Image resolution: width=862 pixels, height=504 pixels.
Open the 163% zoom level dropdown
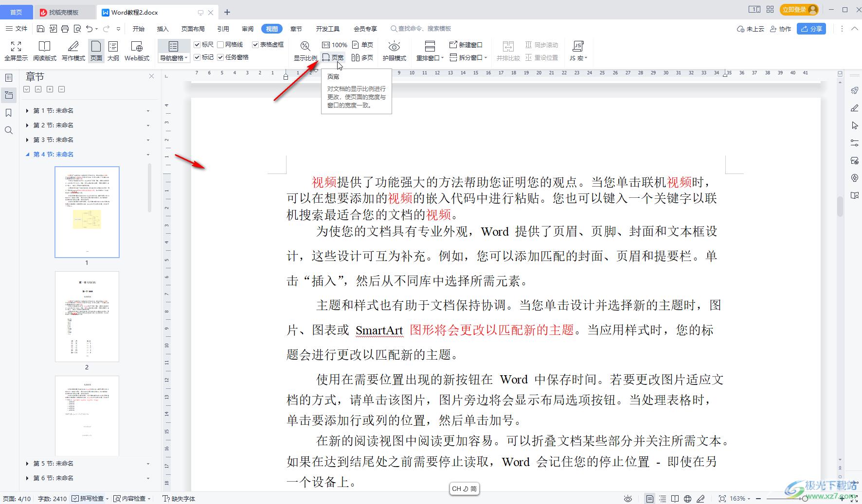740,499
